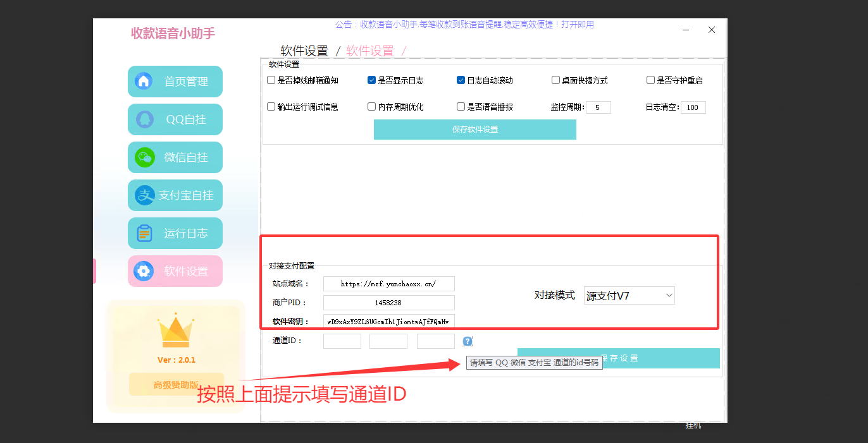Disable the 是否显示日志 checkbox
Viewport: 868px width, 443px height.
(x=371, y=80)
